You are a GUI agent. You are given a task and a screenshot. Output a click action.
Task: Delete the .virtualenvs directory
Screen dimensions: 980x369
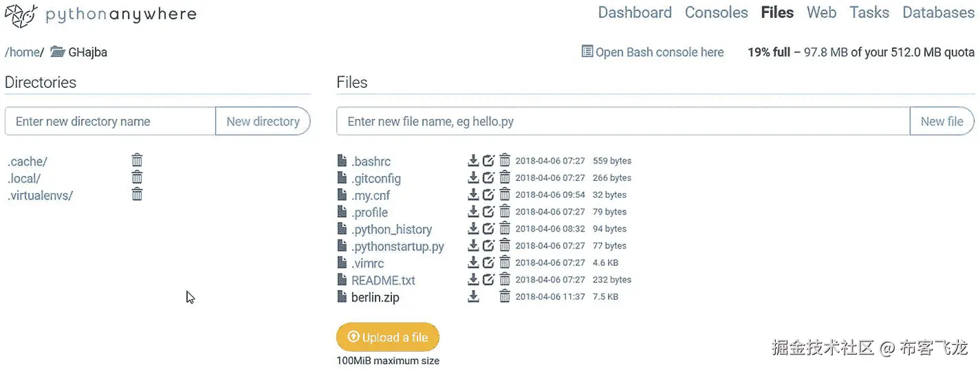tap(137, 194)
